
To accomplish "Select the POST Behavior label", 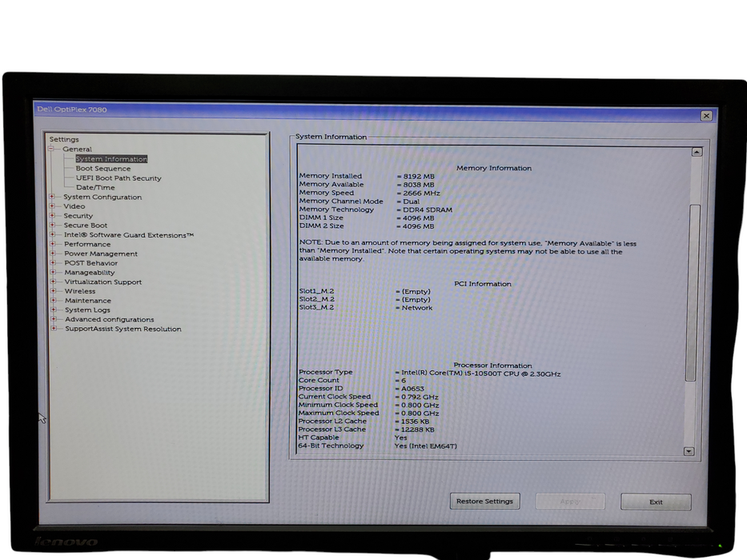I will 91,263.
